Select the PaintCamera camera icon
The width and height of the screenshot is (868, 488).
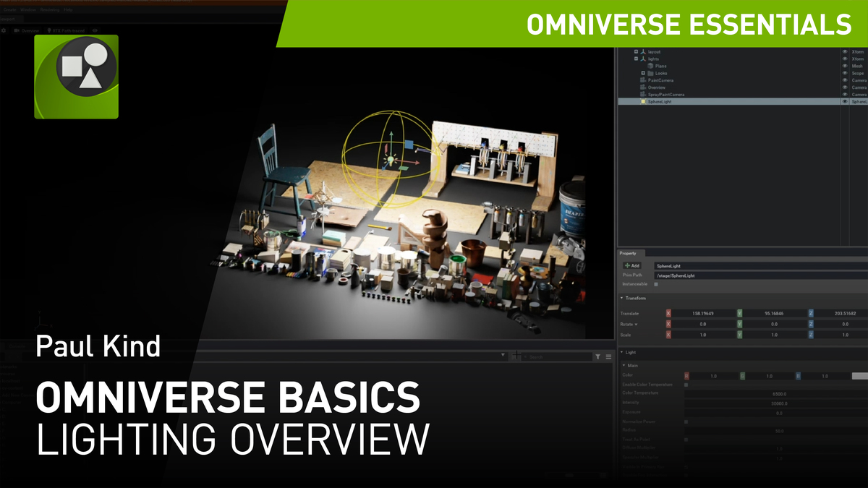point(642,80)
